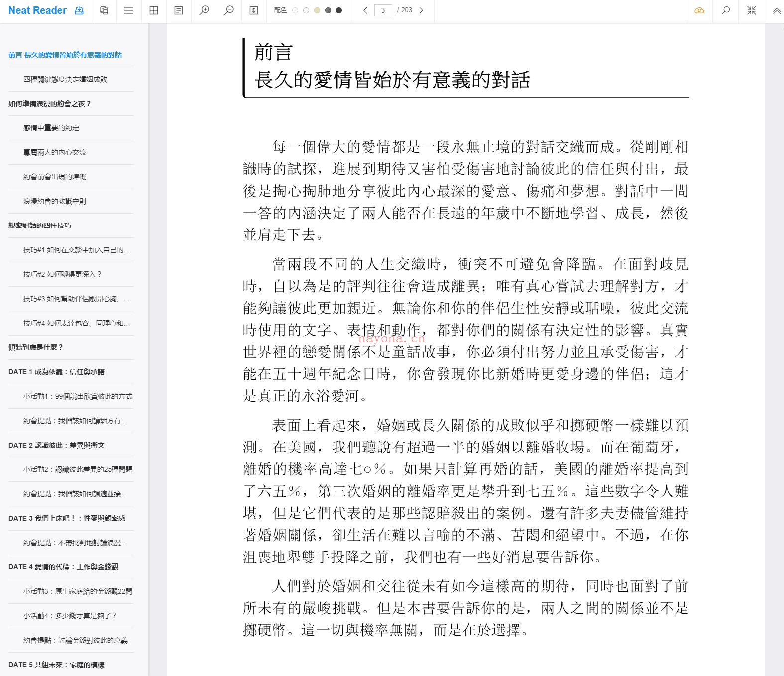Click the Neat Reader logo
Image resolution: width=784 pixels, height=676 pixels.
(37, 10)
